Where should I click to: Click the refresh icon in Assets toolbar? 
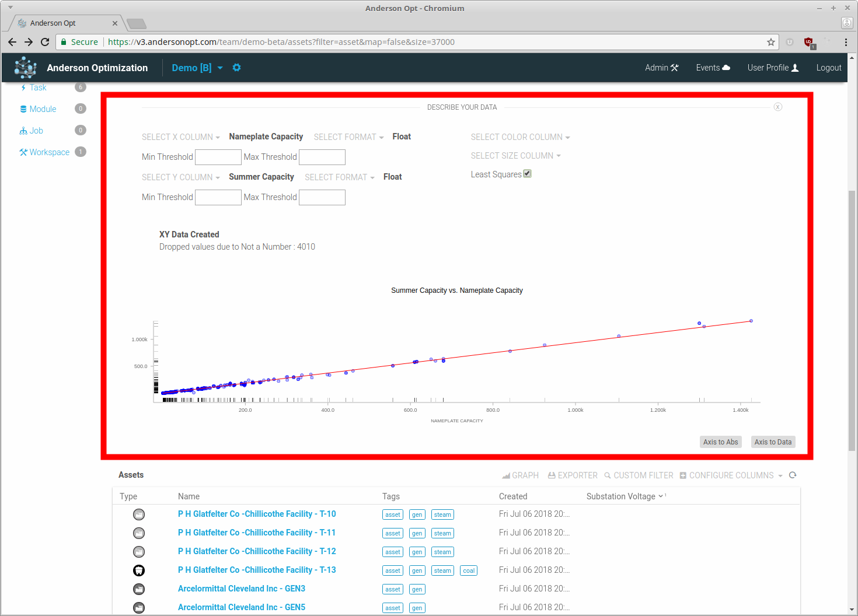(793, 475)
